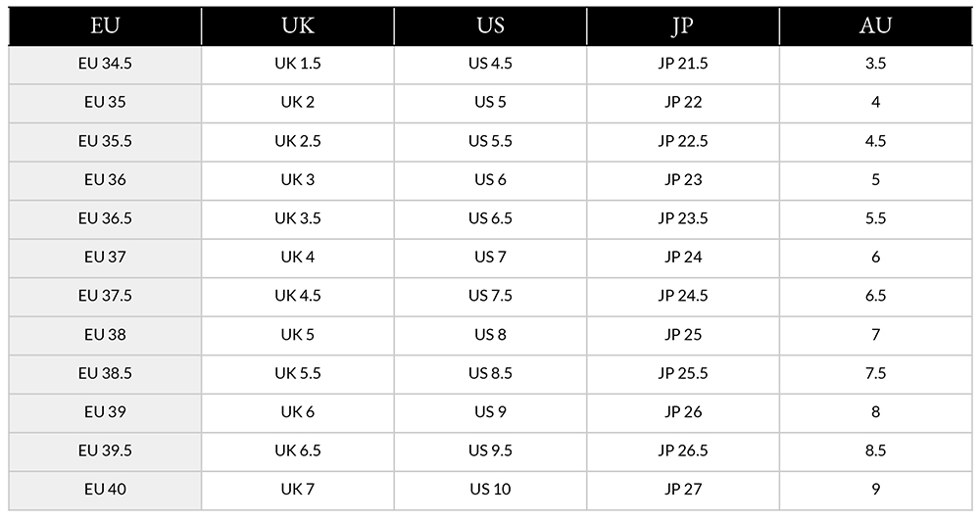Image resolution: width=980 pixels, height=520 pixels.
Task: Select the US 10 cell
Action: [x=490, y=490]
